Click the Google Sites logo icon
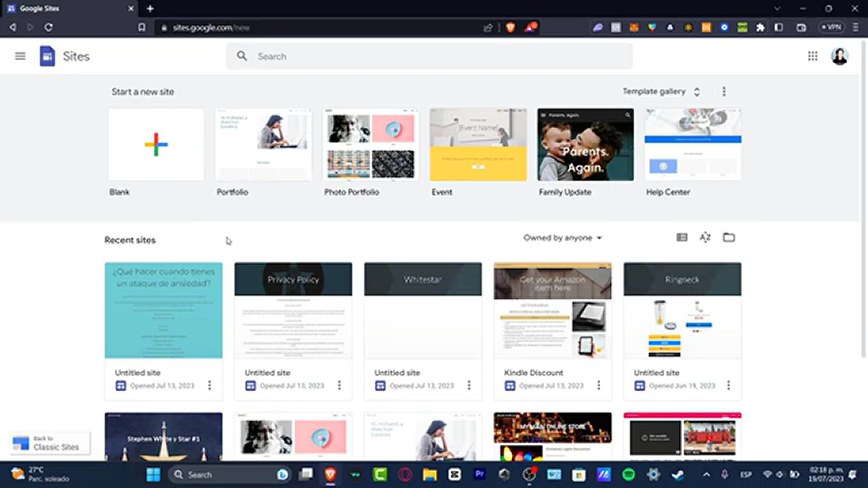This screenshot has width=868, height=488. click(x=47, y=56)
